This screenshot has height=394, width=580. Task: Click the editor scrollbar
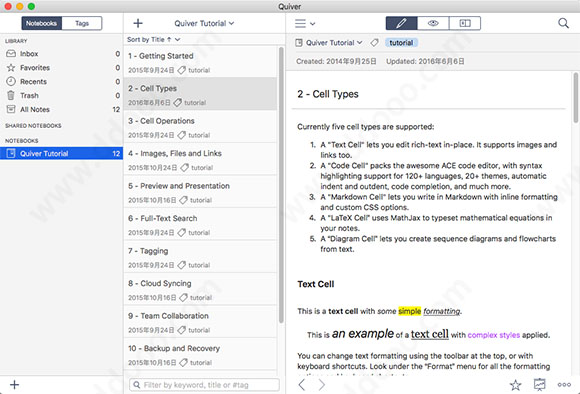[x=576, y=97]
